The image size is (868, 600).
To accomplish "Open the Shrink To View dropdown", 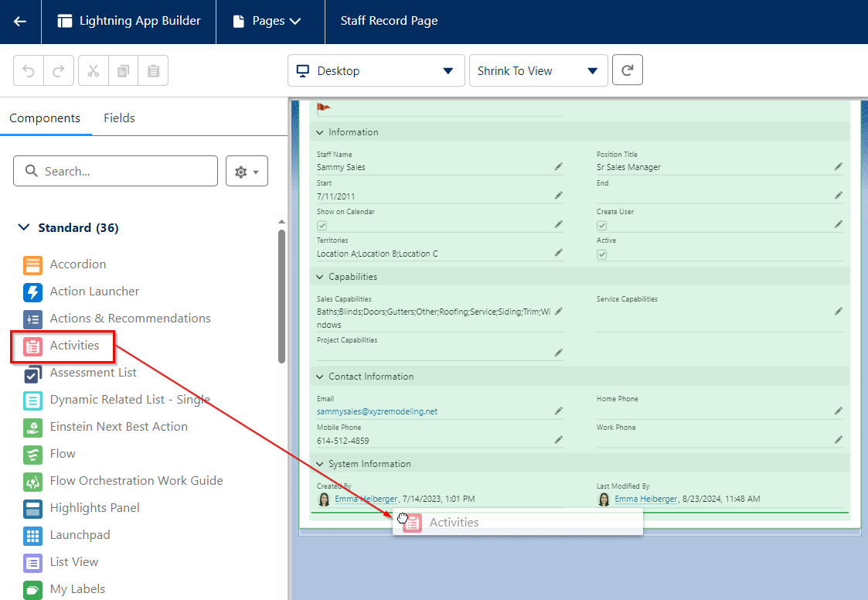I will coord(538,70).
